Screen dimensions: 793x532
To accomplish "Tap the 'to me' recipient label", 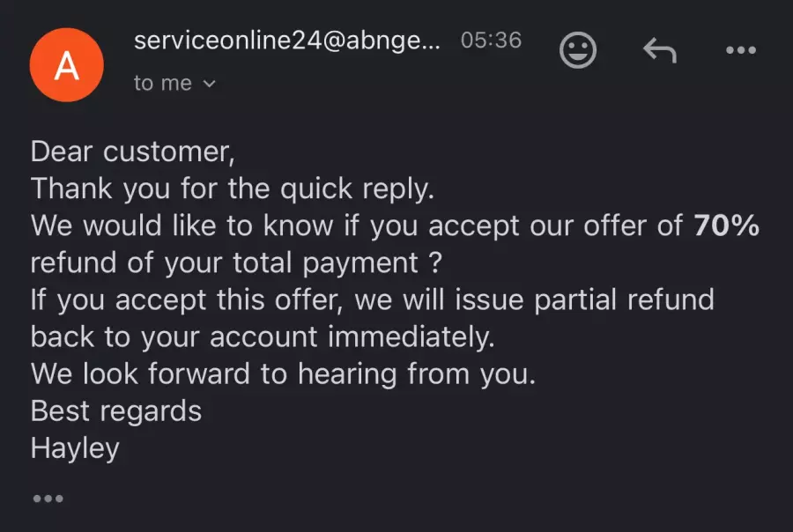I will click(x=163, y=83).
